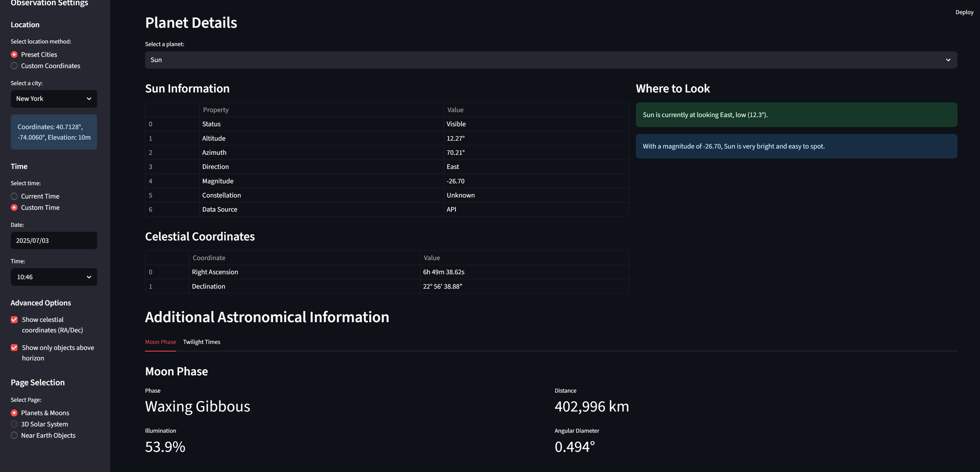Click the planet dropdown chevron arrow
Viewport: 980px width, 472px height.
tap(948, 60)
